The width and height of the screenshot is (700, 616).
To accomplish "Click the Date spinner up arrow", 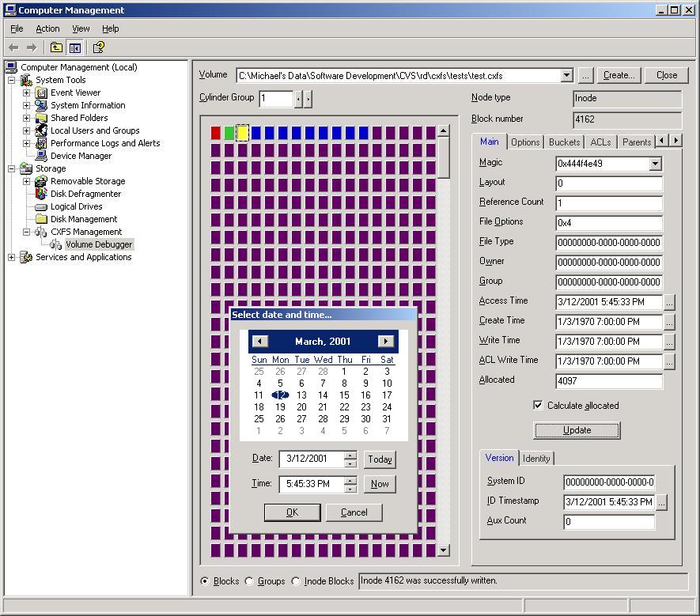I will pyautogui.click(x=350, y=455).
